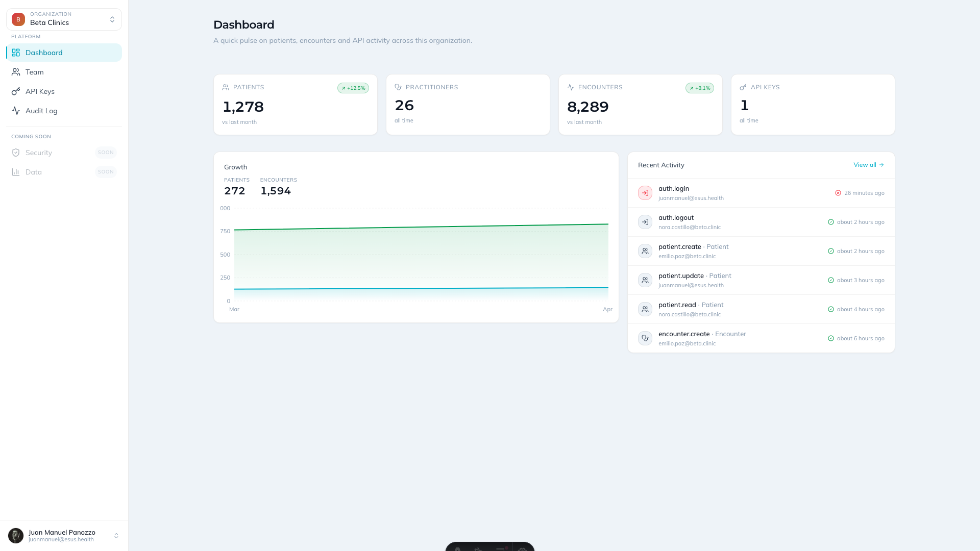
Task: Click the success check icon on encounter.create
Action: pyautogui.click(x=831, y=338)
